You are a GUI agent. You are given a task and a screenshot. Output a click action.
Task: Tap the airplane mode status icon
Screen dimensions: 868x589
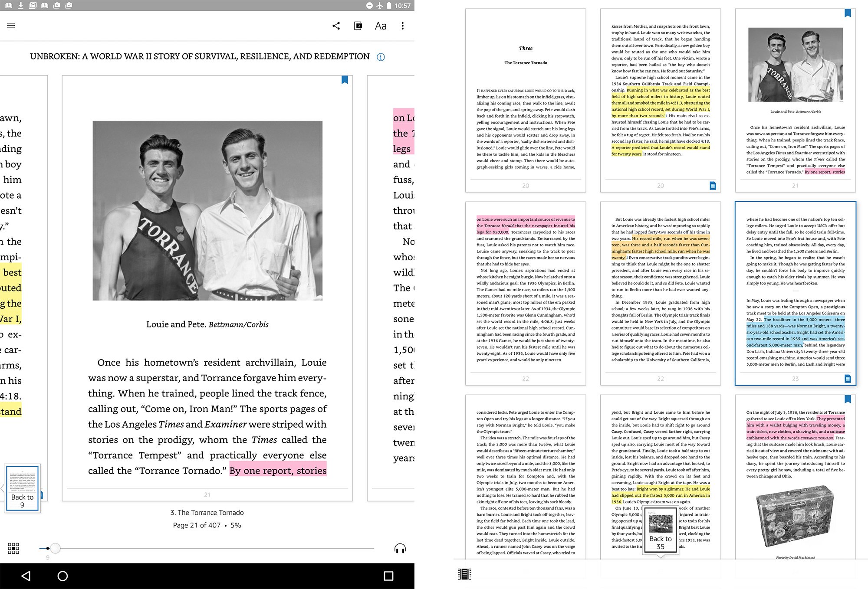[380, 6]
